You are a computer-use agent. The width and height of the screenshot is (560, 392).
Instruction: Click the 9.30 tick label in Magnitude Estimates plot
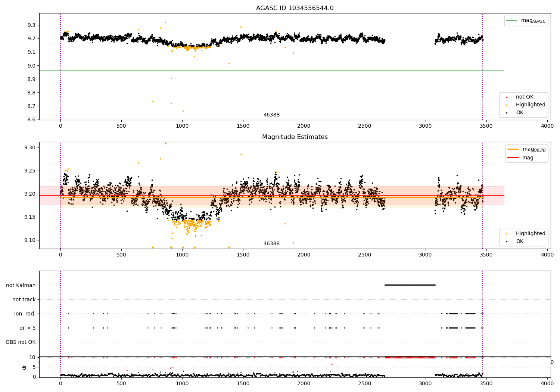30,147
